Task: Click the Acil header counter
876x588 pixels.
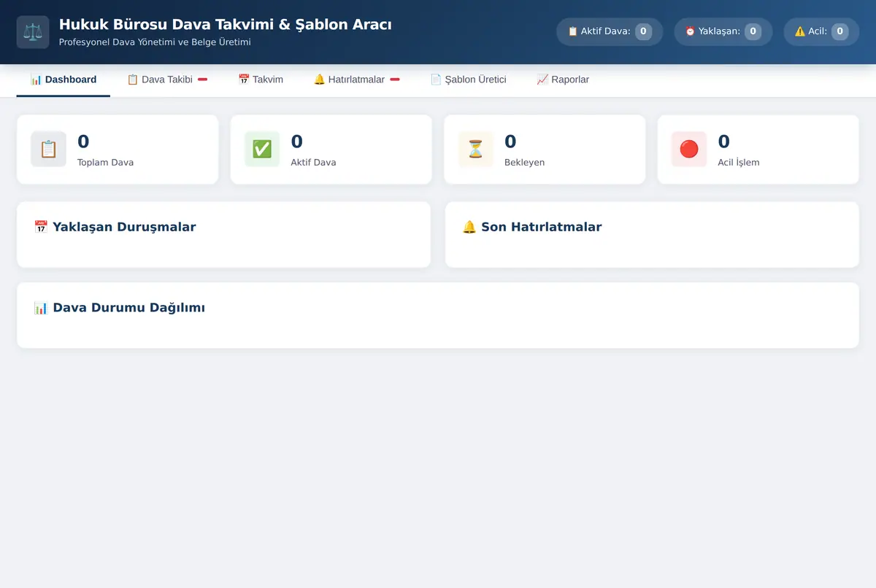Action: pos(821,31)
